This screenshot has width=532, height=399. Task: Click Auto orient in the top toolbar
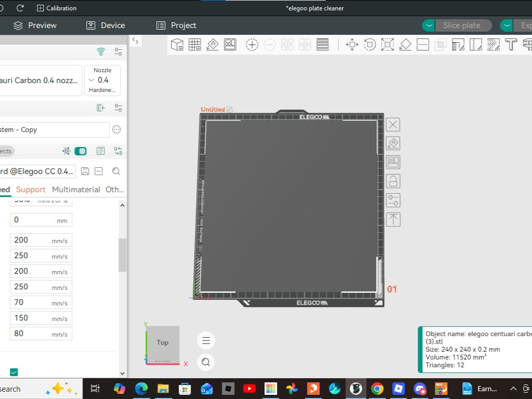point(212,45)
